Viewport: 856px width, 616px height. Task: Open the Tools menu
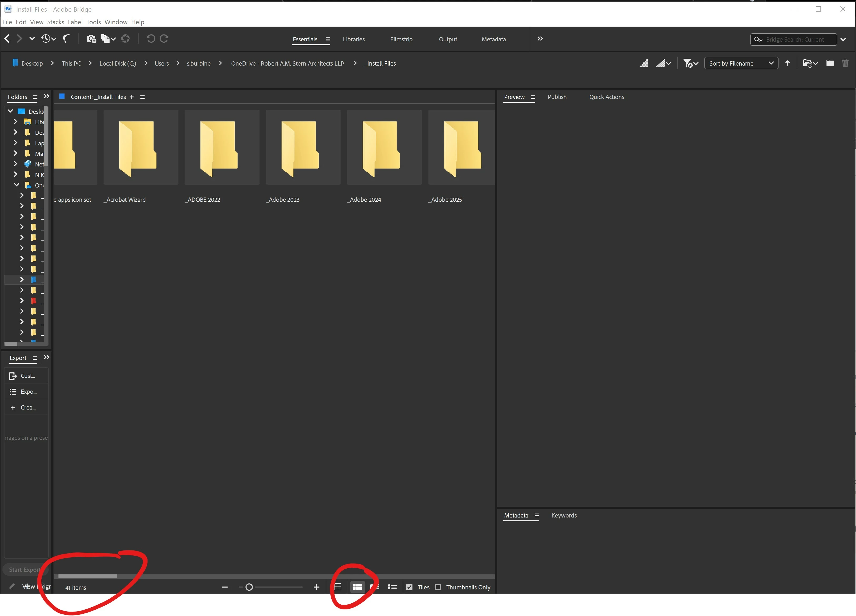click(93, 22)
